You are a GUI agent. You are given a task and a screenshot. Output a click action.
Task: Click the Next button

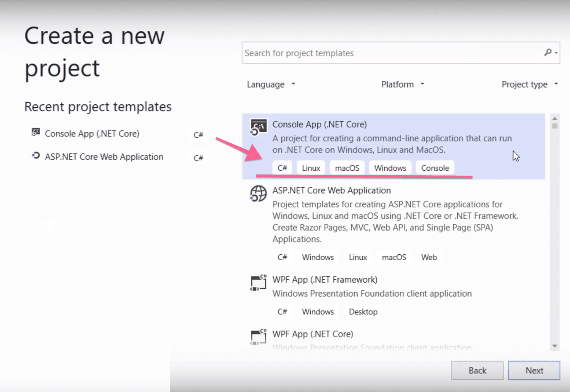tap(534, 370)
